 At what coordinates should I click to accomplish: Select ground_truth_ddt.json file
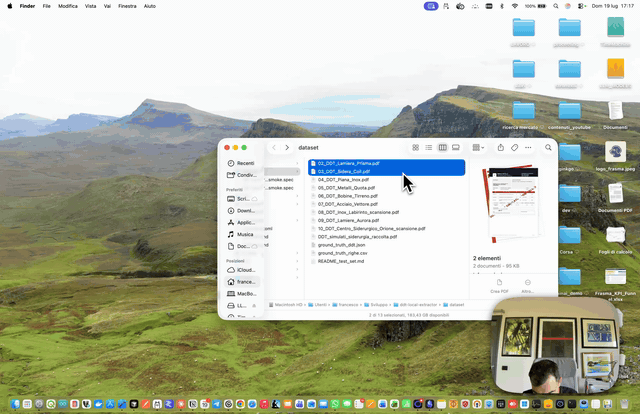point(386,245)
